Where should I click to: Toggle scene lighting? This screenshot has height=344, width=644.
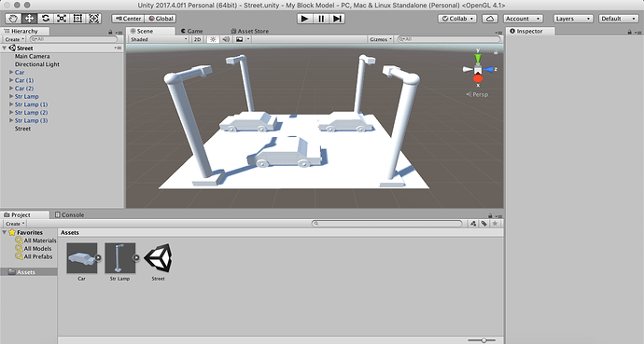(x=213, y=39)
